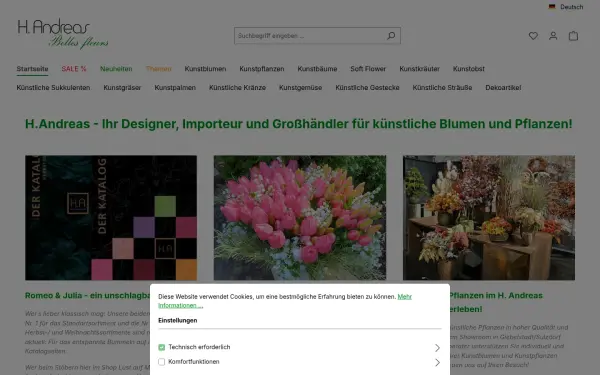
Task: Go to the Startseite menu item
Action: (x=32, y=69)
